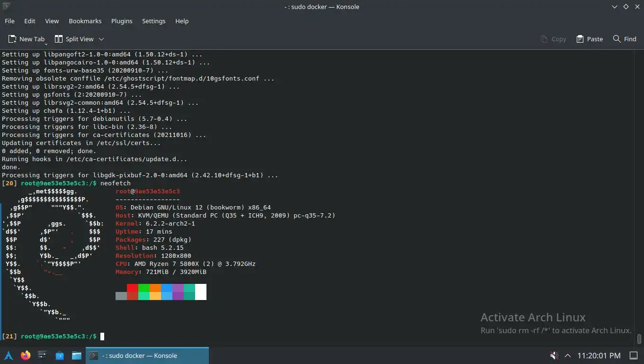Click the 'neofetch' command text
The width and height of the screenshot is (644, 364).
116,183
